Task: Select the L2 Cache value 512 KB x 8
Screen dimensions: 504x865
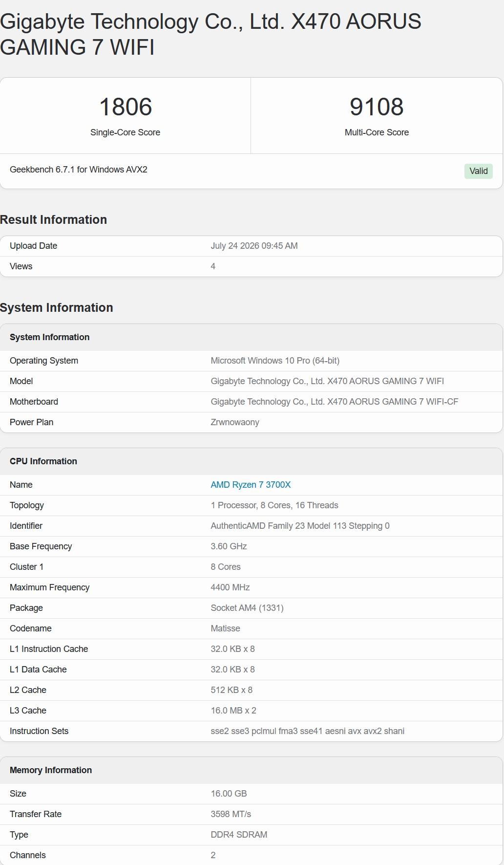Action: [x=231, y=690]
